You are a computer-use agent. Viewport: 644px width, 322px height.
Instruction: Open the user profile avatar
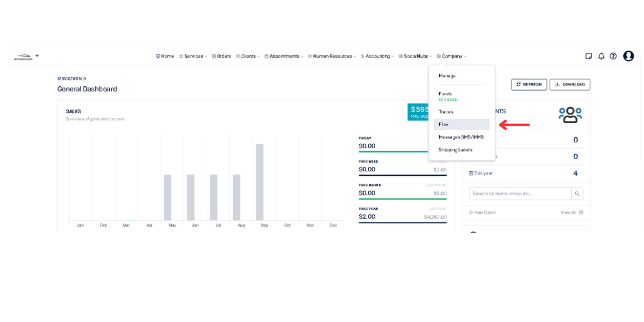629,56
